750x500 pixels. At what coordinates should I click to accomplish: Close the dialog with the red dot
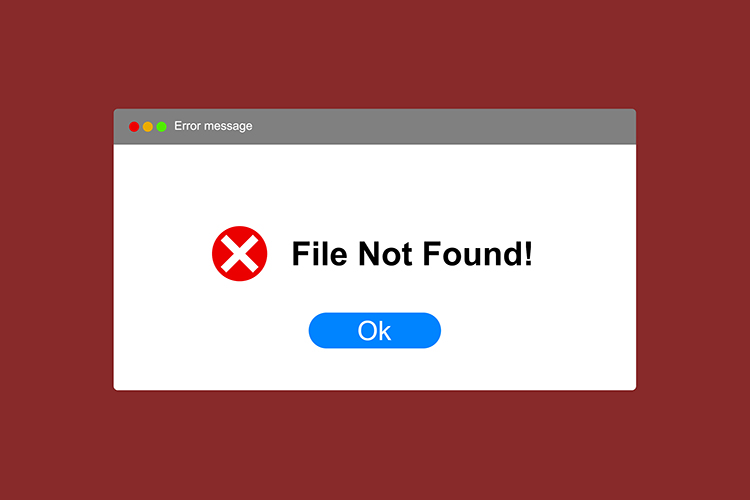click(134, 126)
